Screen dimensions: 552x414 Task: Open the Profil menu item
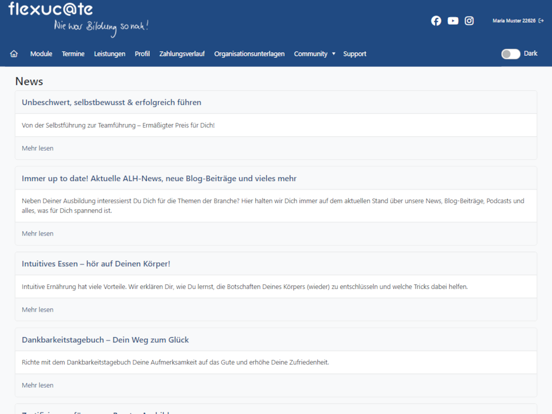[142, 54]
